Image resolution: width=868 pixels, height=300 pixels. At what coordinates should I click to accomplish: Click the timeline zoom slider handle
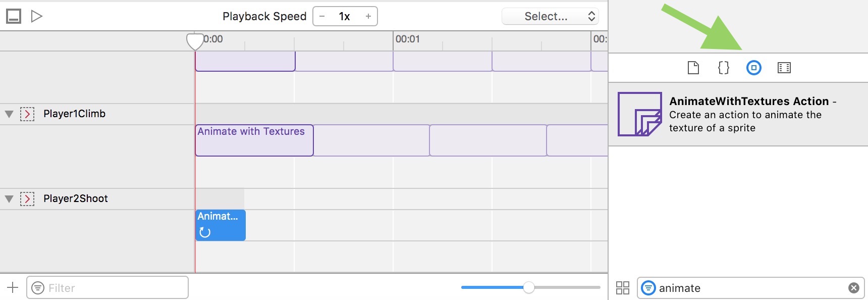(528, 287)
